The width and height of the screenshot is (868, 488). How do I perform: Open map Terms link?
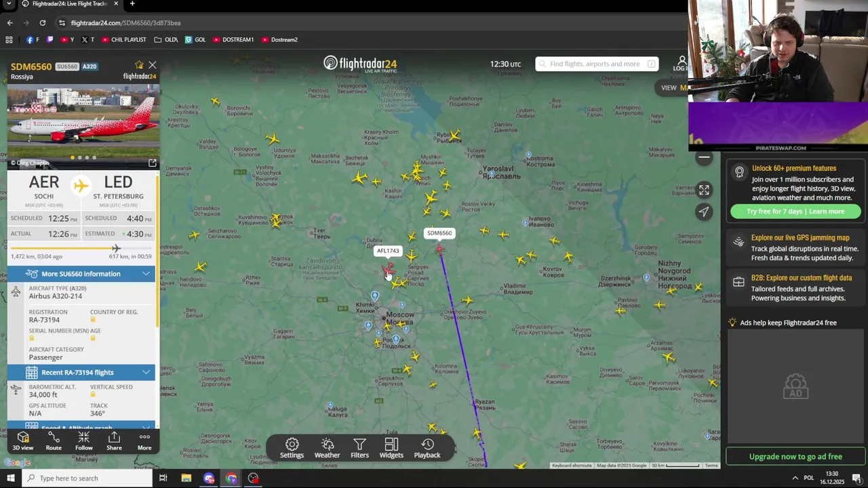click(x=711, y=466)
